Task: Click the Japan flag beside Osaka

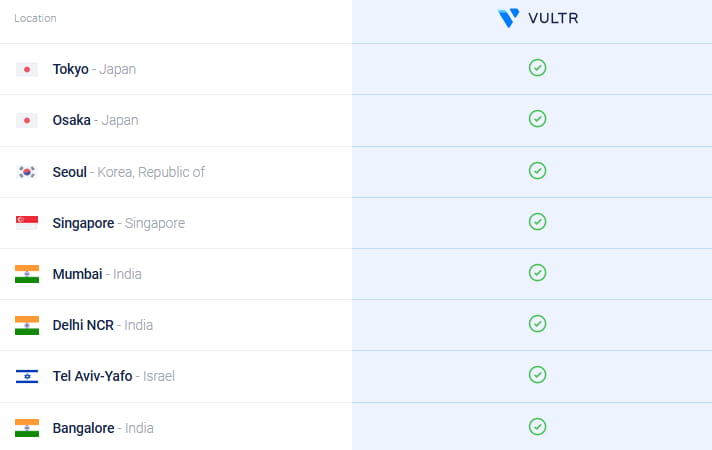Action: [27, 121]
